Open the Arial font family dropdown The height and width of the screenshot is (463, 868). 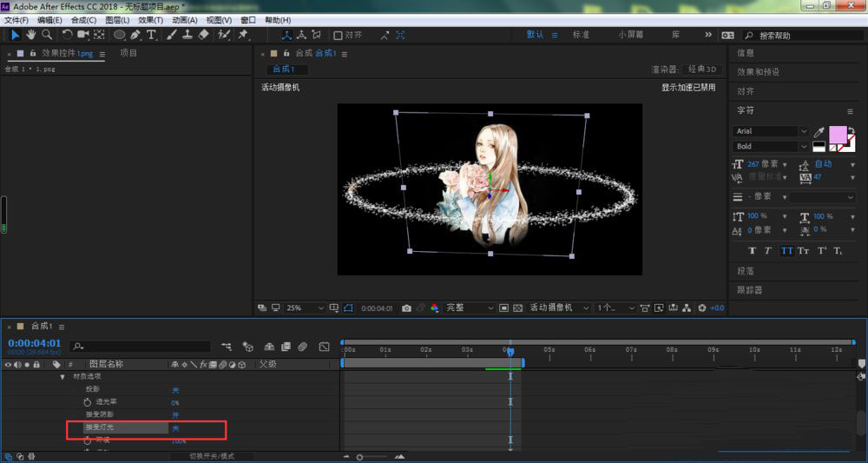(771, 131)
